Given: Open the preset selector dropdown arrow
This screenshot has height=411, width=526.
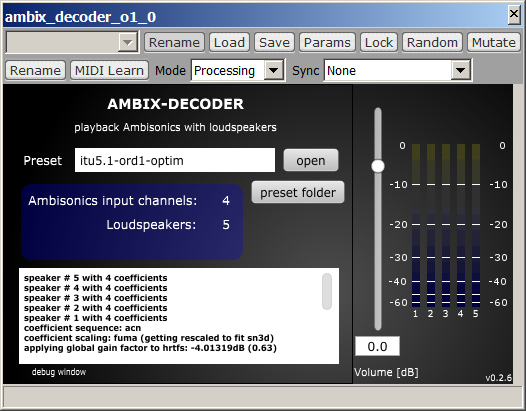Looking at the screenshot, I should click(127, 43).
